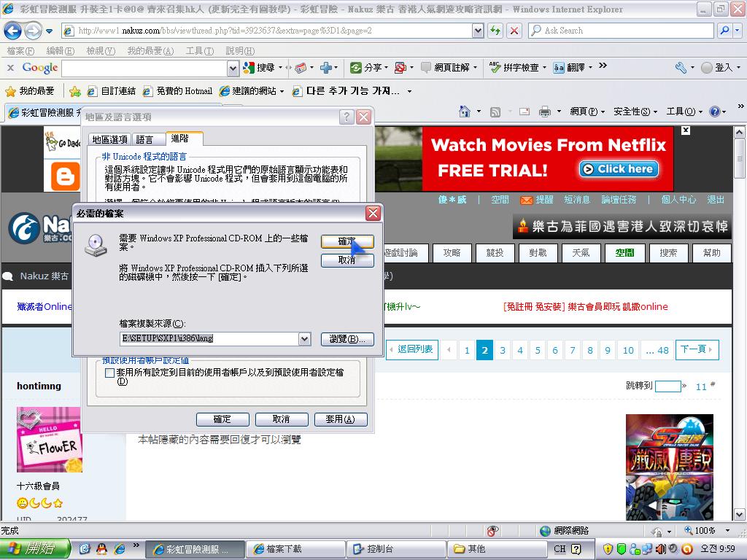This screenshot has height=560, width=747.
Task: Click the IE Back navigation arrow
Action: coord(13,31)
